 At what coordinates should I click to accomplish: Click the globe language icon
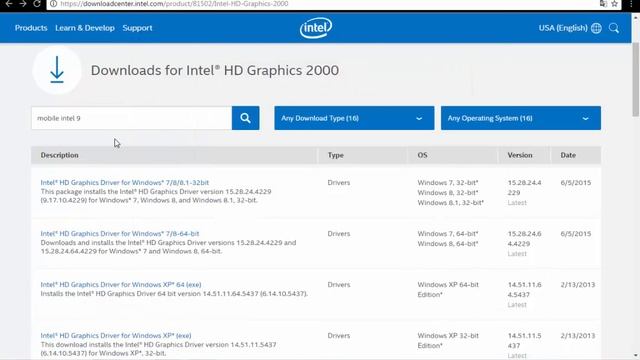click(x=596, y=28)
